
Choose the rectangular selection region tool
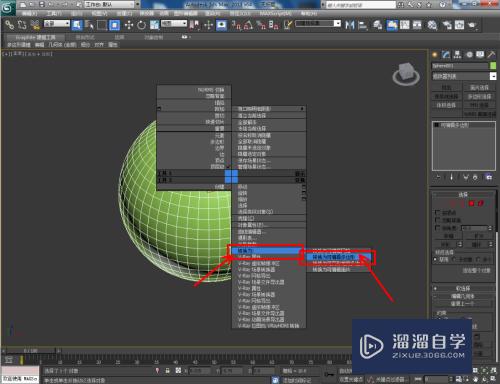click(x=102, y=25)
